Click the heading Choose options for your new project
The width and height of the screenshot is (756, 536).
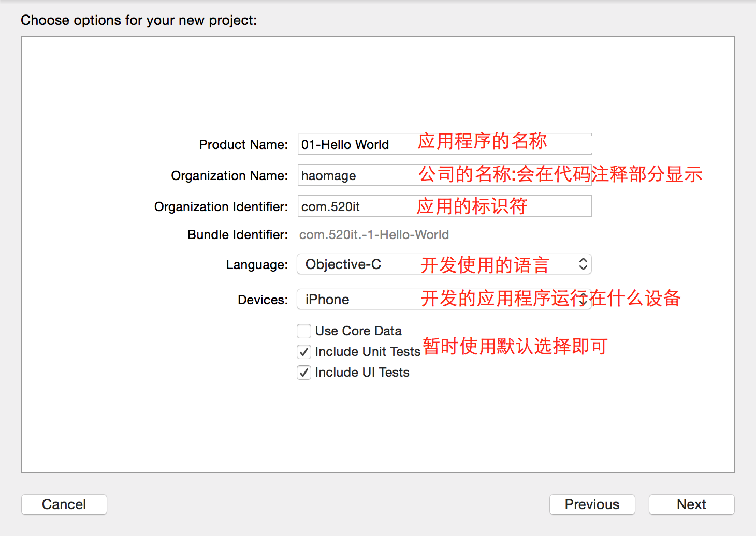click(x=139, y=20)
